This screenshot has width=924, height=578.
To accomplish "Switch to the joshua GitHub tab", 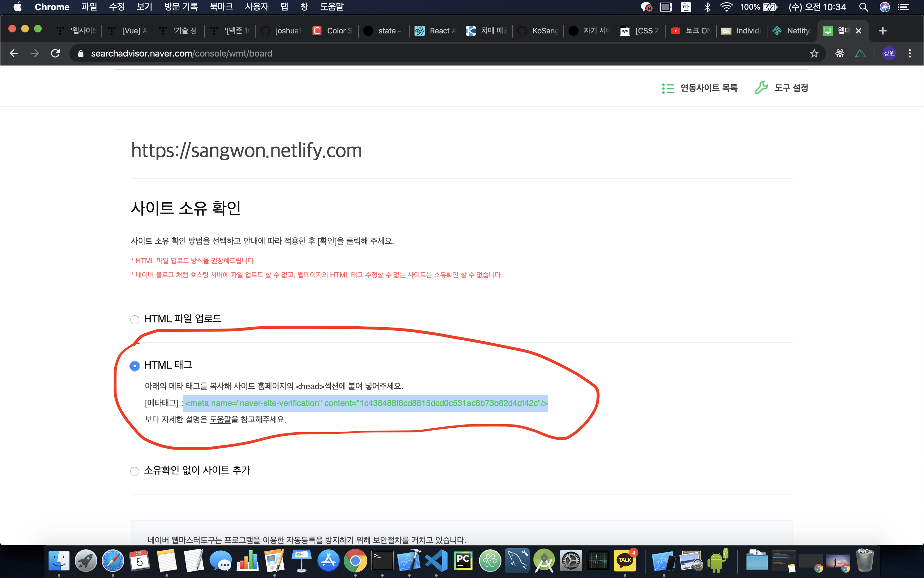I will click(x=281, y=31).
